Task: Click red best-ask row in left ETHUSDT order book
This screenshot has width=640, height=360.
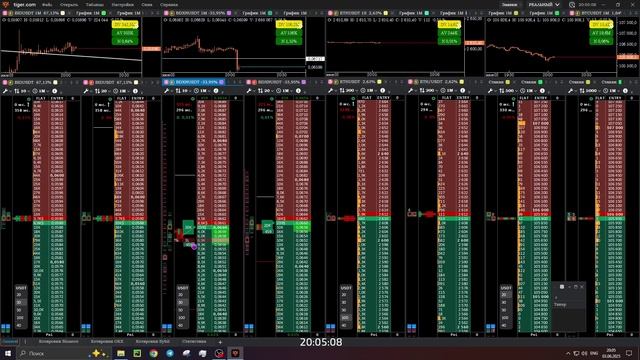Action: 374,214
